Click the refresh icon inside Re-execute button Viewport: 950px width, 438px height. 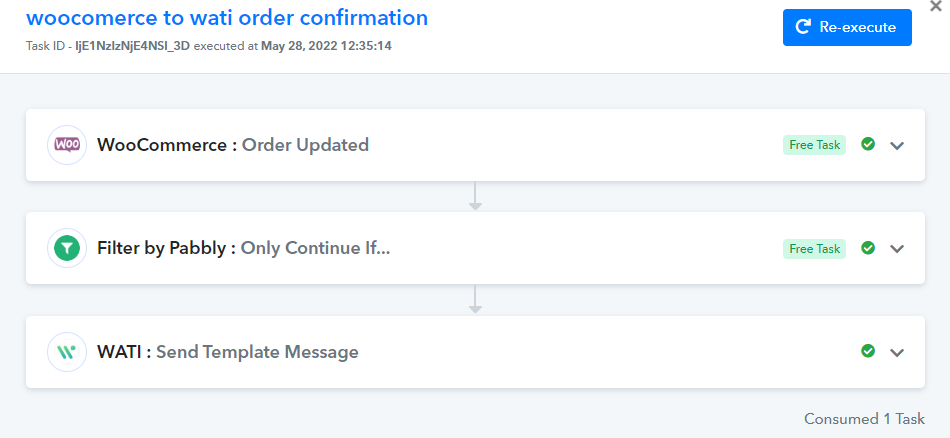coord(803,27)
